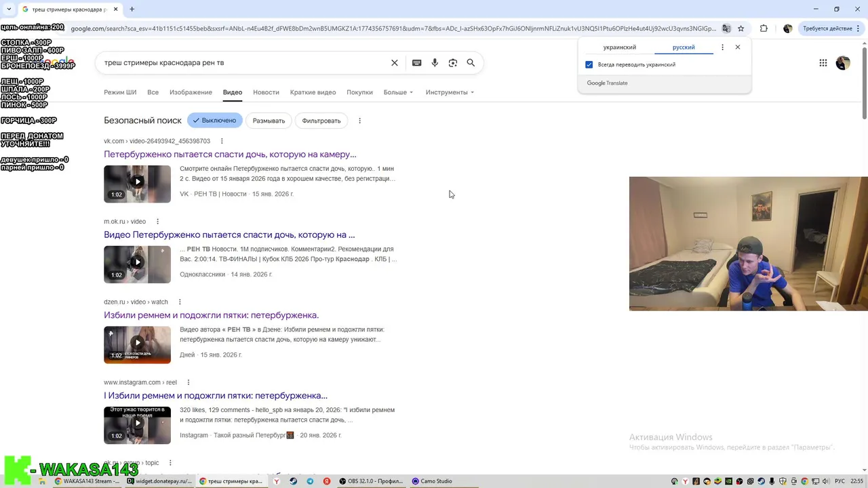Switch to widget.donatepay.ru taskbar window
Image resolution: width=868 pixels, height=488 pixels.
tap(159, 481)
